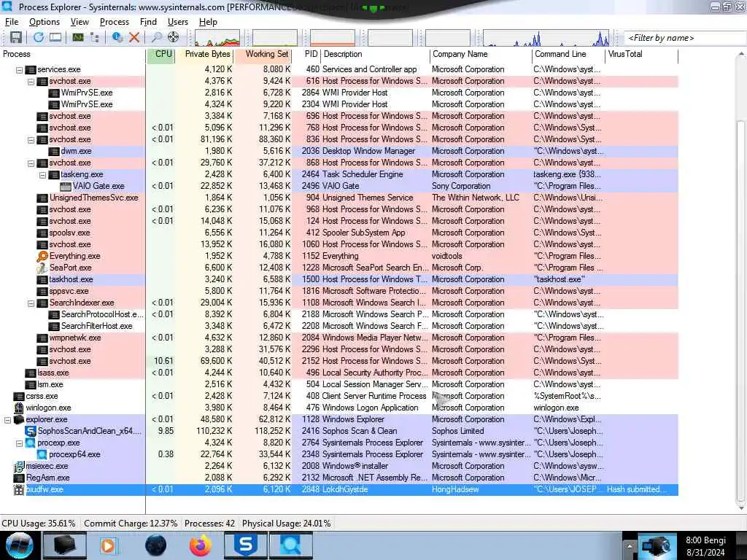Open Sophos shield icon in taskbar
This screenshot has height=560, width=747.
click(245, 545)
